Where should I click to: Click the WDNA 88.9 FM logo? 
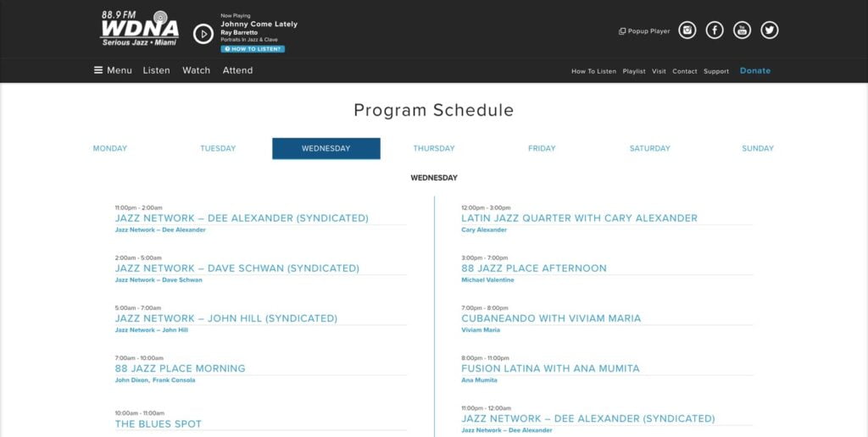click(x=140, y=30)
